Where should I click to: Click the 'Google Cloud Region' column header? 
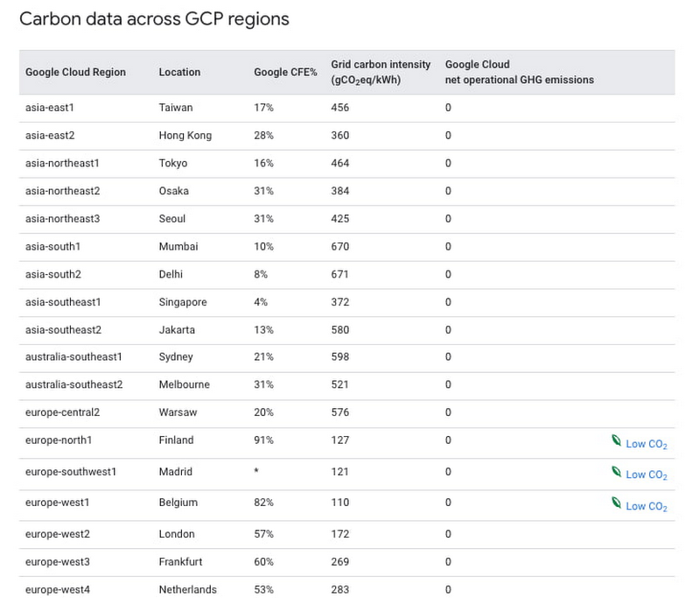[75, 73]
